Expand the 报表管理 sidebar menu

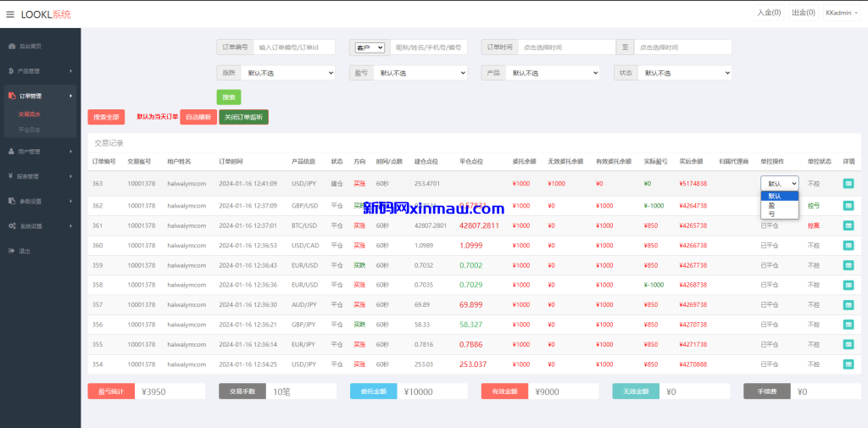pos(41,176)
